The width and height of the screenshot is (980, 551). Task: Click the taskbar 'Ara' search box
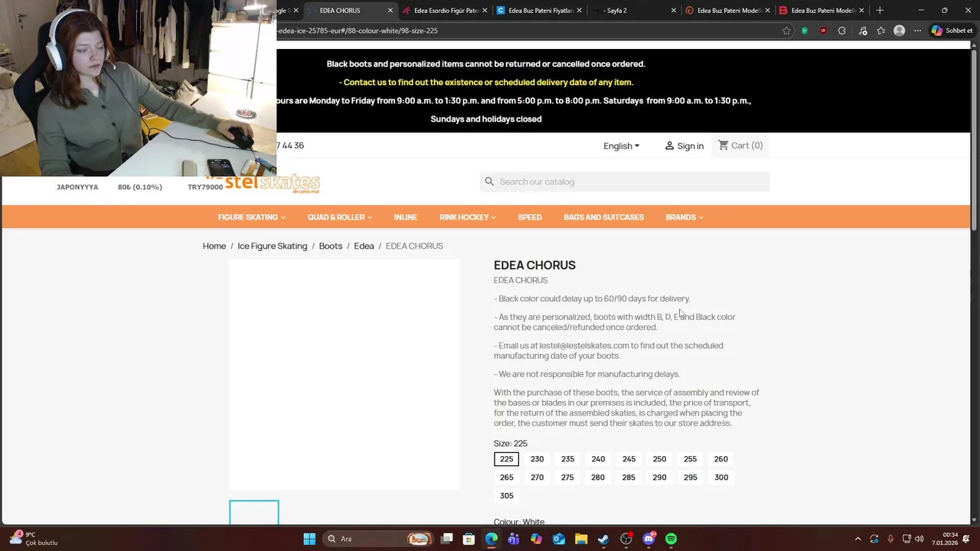(378, 539)
